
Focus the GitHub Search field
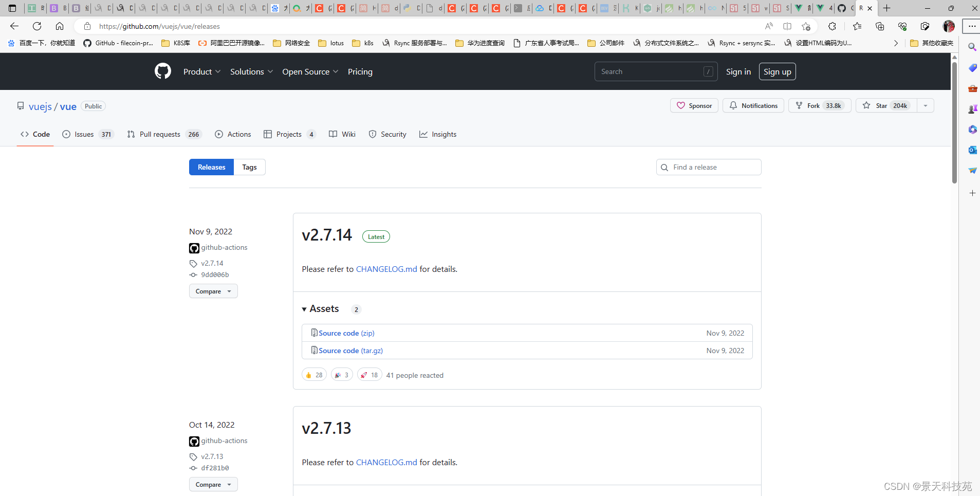(x=656, y=71)
